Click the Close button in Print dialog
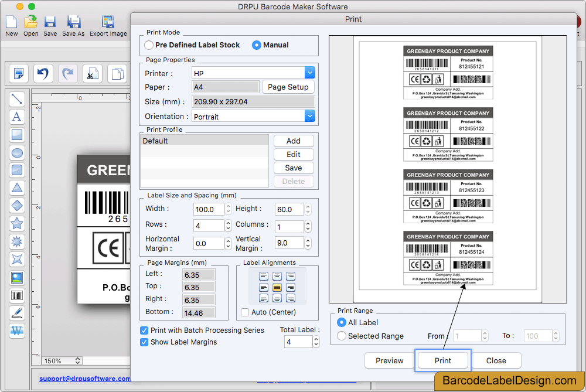 tap(496, 360)
